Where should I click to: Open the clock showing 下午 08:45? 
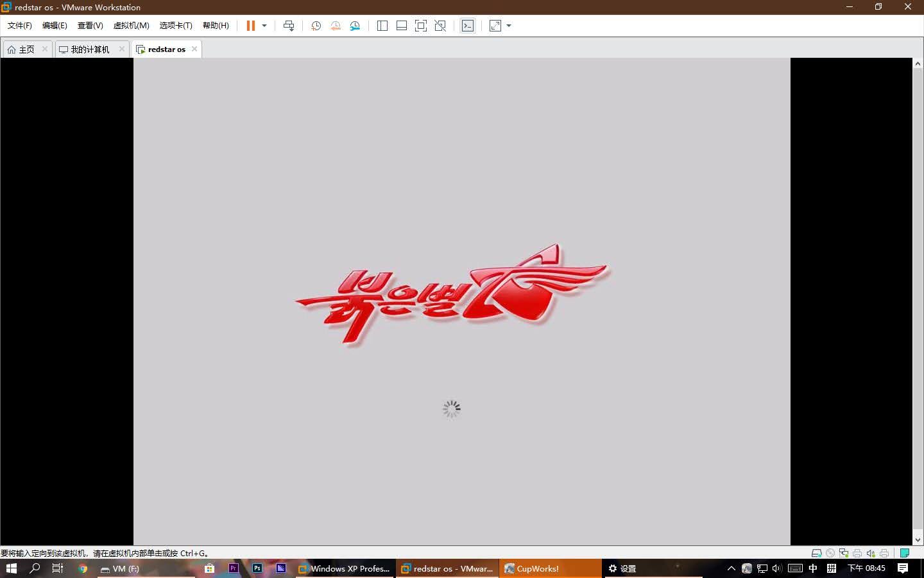(x=866, y=568)
